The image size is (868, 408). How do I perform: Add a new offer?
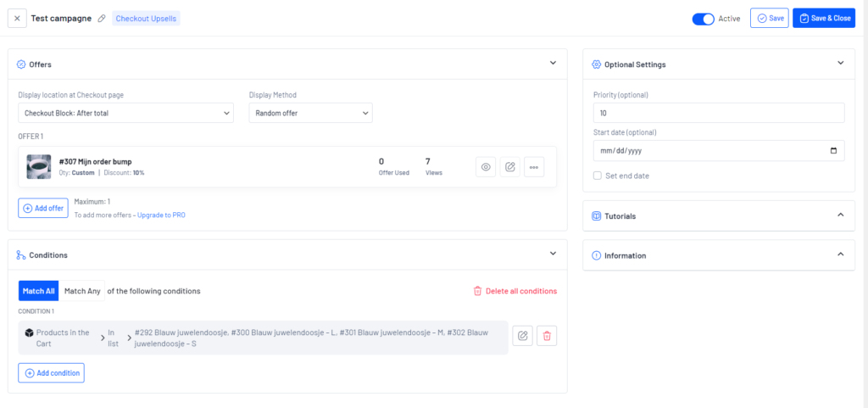click(x=43, y=208)
